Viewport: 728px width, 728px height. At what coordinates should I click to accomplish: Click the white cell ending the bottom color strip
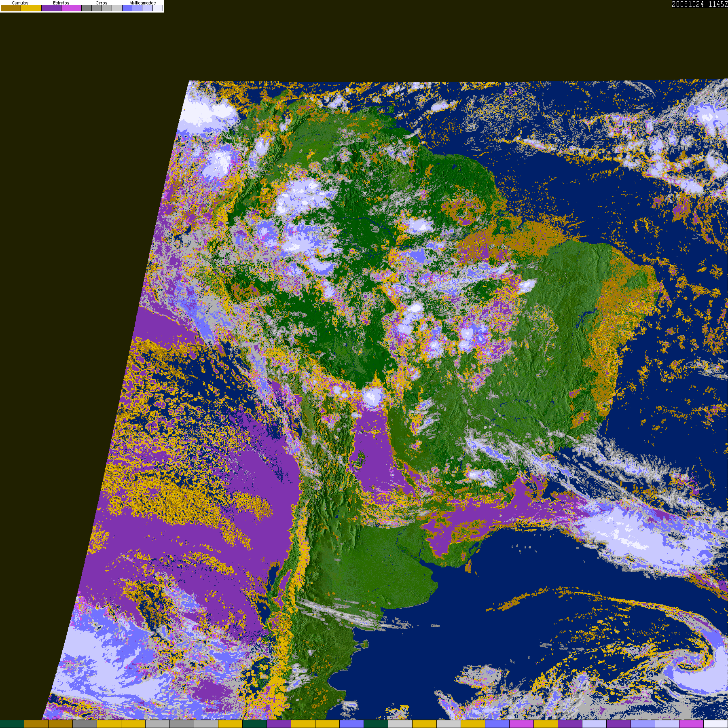(x=716, y=724)
